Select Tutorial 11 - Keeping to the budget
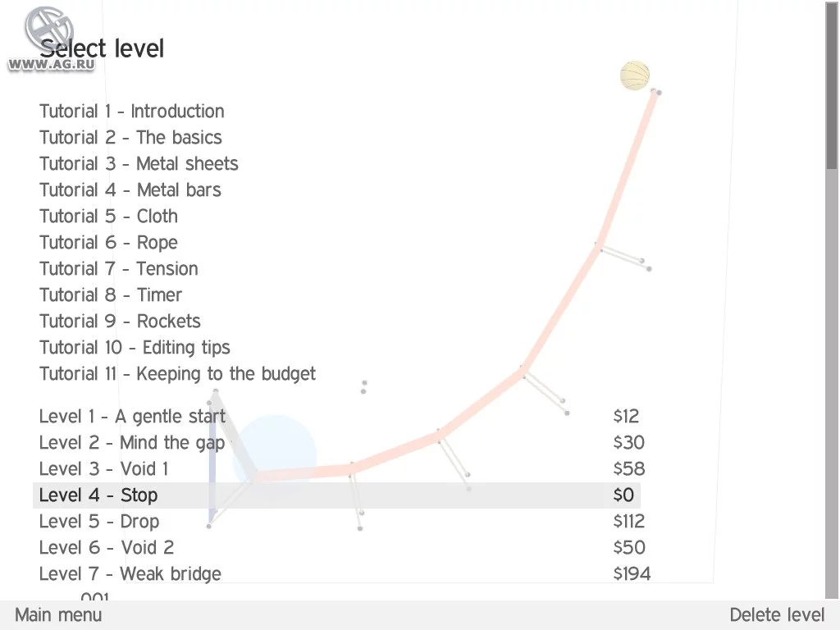The image size is (840, 630). [177, 374]
